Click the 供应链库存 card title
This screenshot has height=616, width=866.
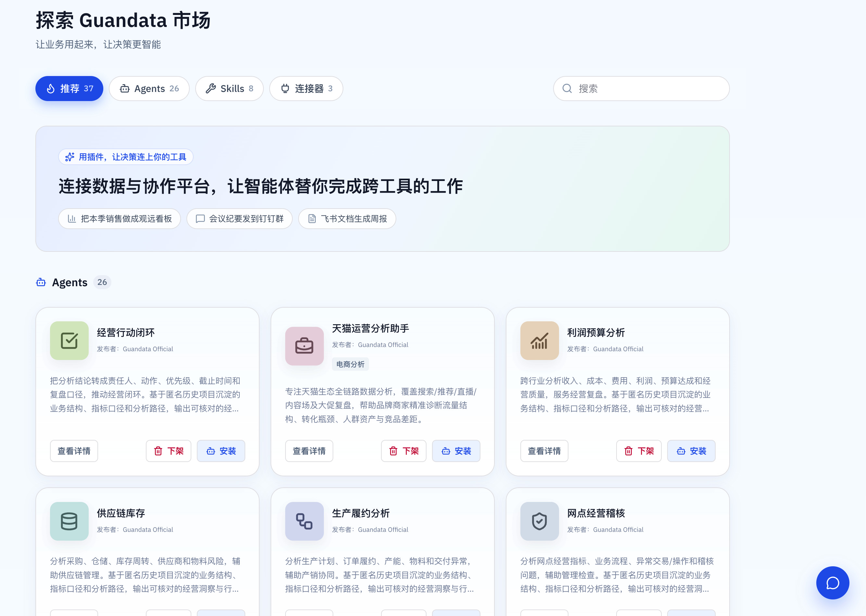coord(121,513)
